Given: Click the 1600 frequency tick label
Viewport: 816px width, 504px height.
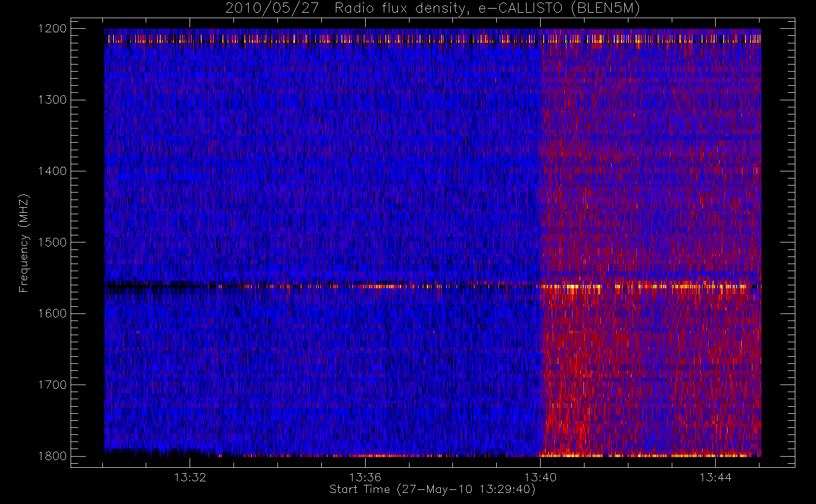Looking at the screenshot, I should [x=52, y=313].
